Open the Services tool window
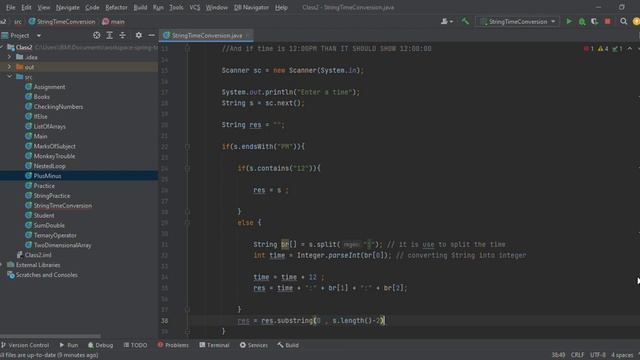 pos(253,345)
